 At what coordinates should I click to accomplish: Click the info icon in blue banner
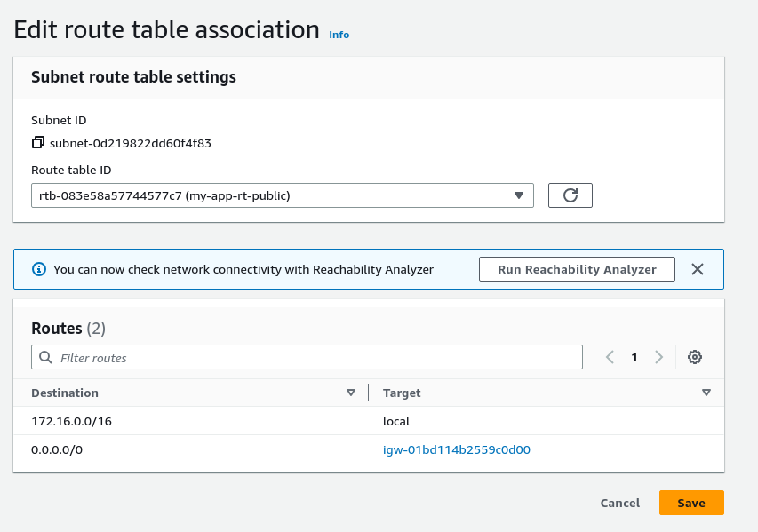click(38, 269)
